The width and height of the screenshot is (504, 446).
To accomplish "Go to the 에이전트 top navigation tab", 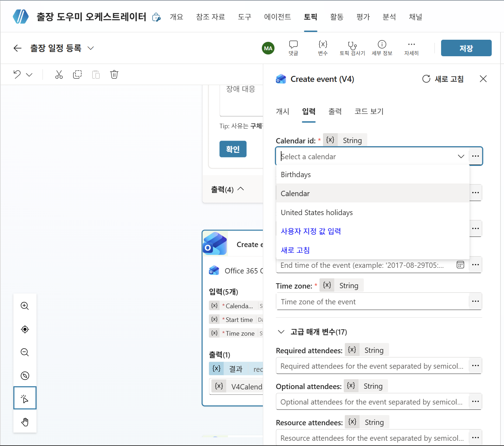I will (278, 17).
